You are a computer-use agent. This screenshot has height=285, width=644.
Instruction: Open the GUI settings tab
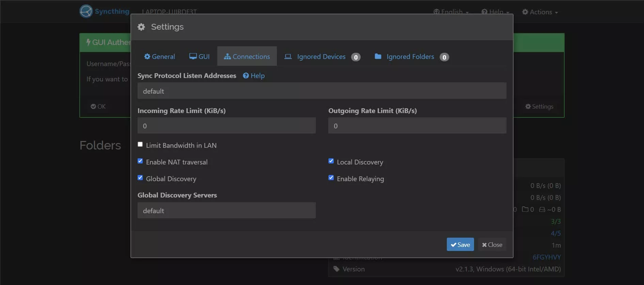[200, 57]
